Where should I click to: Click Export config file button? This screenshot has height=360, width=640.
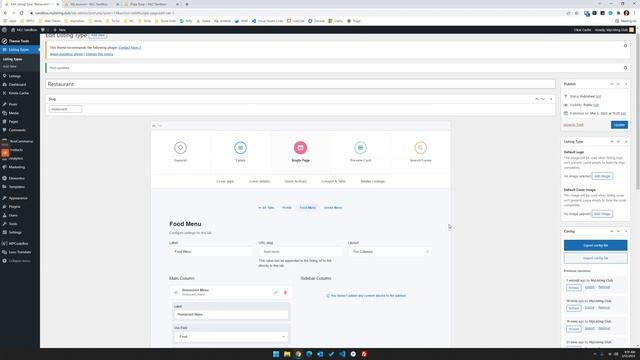[x=596, y=245]
